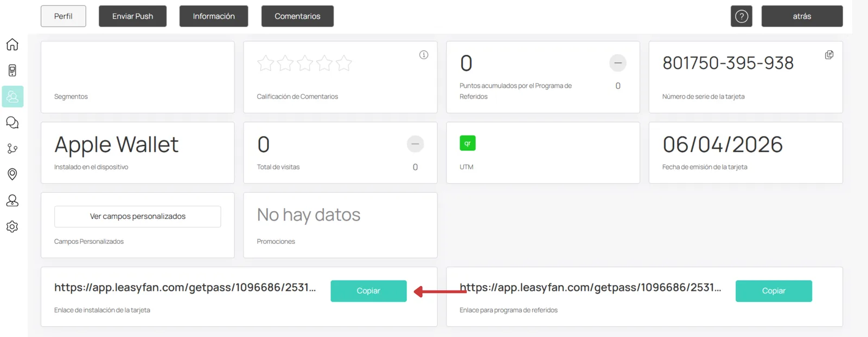The width and height of the screenshot is (868, 337).
Task: Click the Campos Personalizados label
Action: click(x=89, y=242)
